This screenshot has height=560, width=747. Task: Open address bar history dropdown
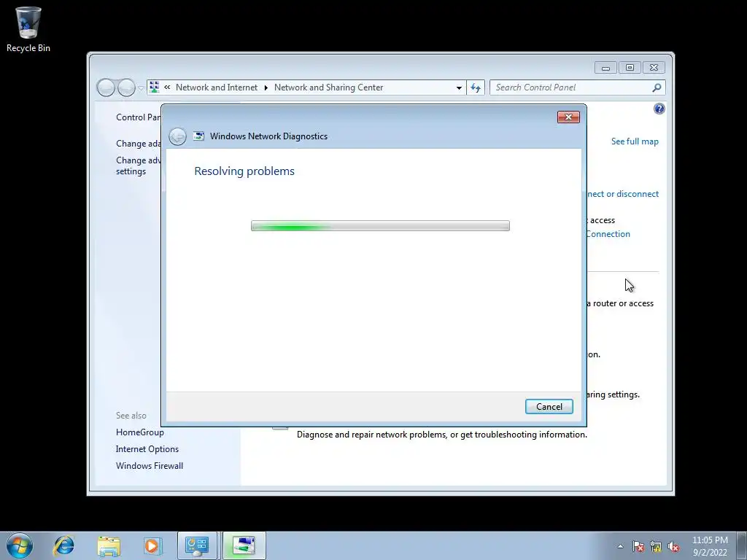459,87
